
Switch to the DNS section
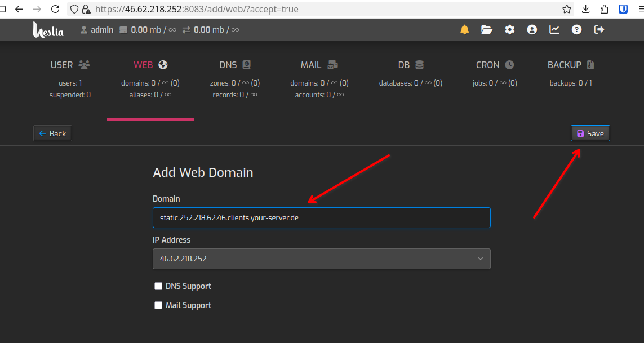236,64
